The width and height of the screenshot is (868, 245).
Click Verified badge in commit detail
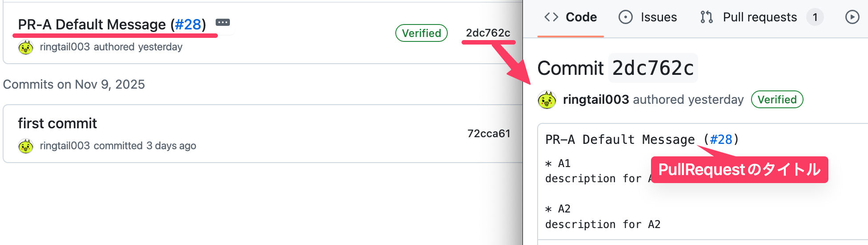tap(777, 100)
